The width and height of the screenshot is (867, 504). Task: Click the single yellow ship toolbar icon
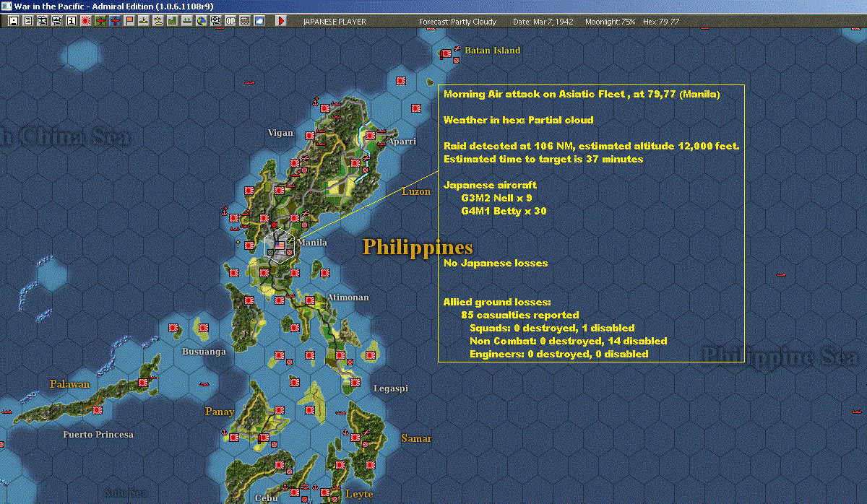(144, 21)
